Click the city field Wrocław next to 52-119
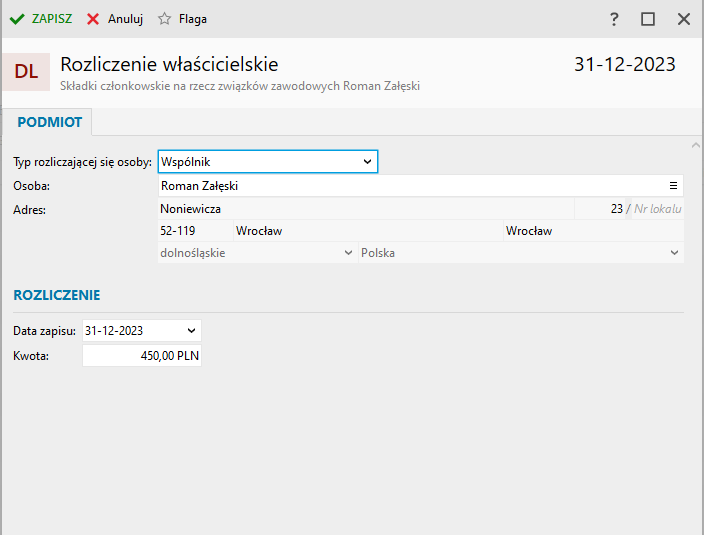This screenshot has height=535, width=704. [368, 231]
